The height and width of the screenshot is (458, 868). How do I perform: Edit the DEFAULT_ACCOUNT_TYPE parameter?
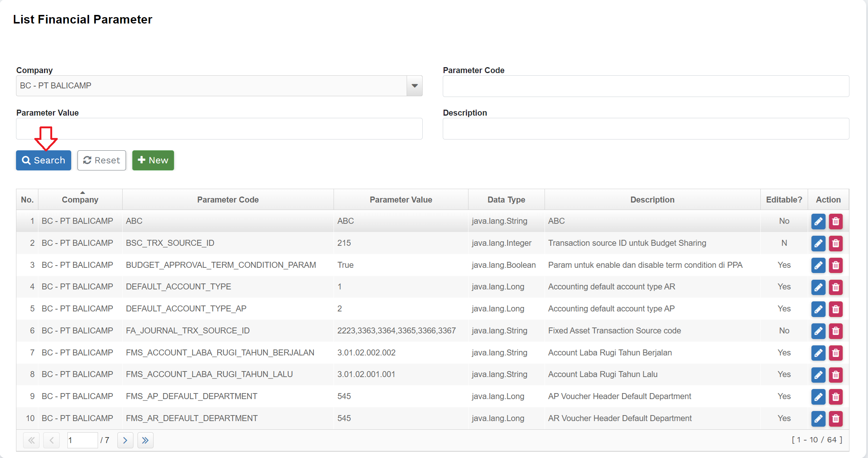(818, 287)
